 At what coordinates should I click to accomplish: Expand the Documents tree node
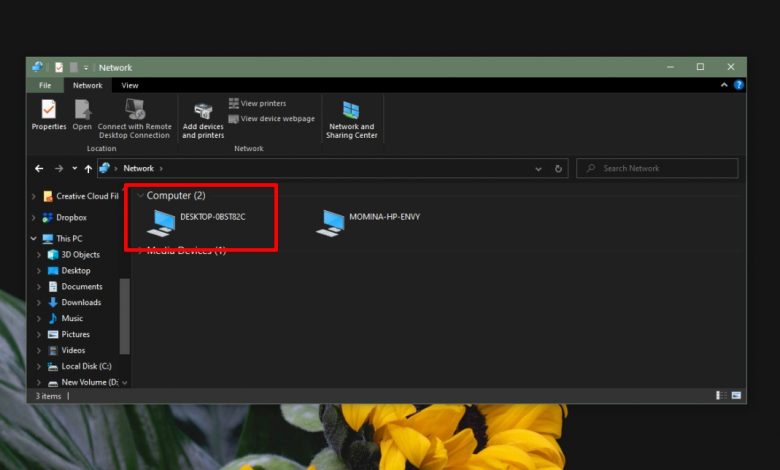(x=39, y=286)
